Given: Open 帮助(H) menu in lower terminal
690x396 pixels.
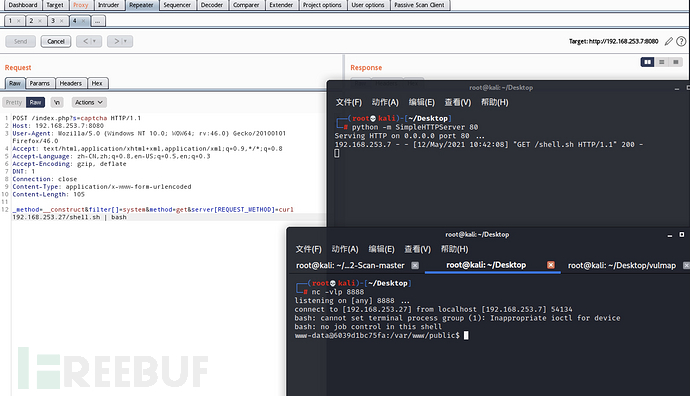Looking at the screenshot, I should tap(455, 249).
